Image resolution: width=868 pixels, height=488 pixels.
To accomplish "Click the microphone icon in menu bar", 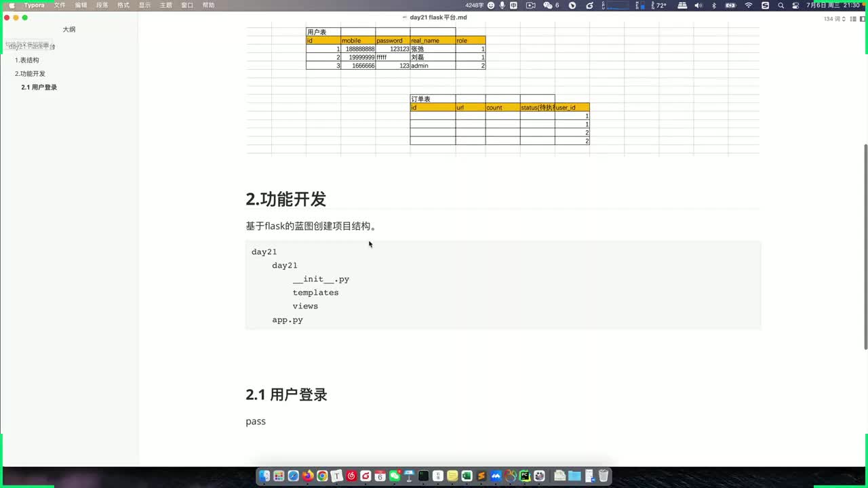I will coord(502,5).
